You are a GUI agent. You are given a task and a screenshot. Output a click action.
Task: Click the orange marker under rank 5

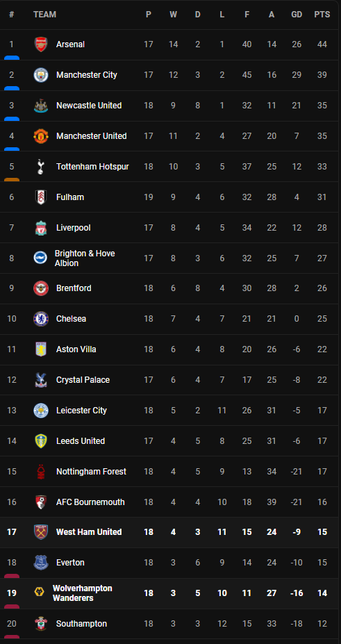click(x=12, y=180)
